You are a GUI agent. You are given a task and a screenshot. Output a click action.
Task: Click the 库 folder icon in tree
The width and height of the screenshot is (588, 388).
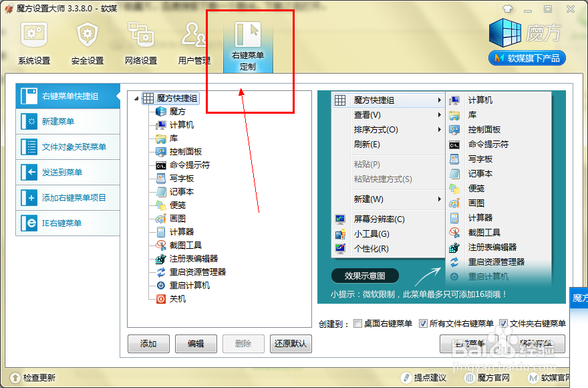(161, 138)
